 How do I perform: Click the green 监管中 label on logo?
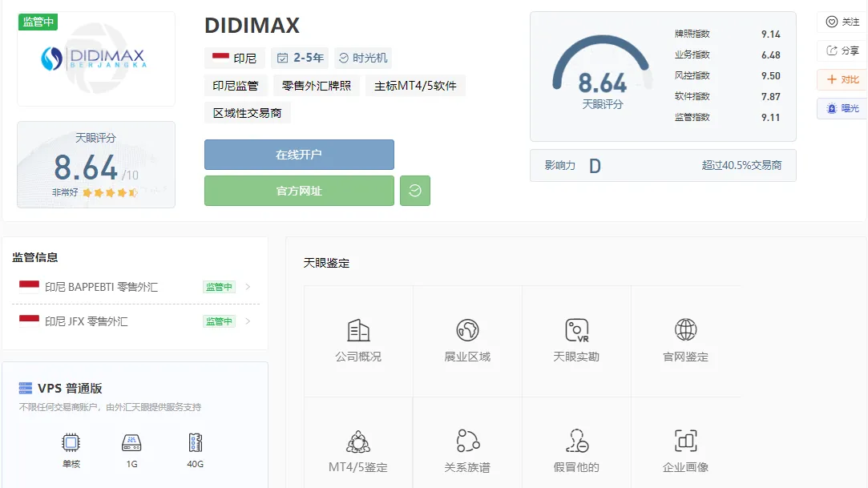click(38, 22)
